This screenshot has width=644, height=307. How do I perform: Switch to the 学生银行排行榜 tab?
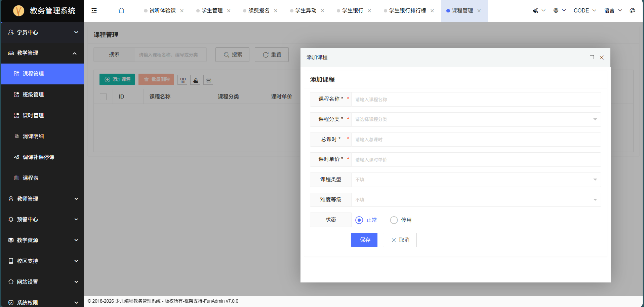[407, 10]
